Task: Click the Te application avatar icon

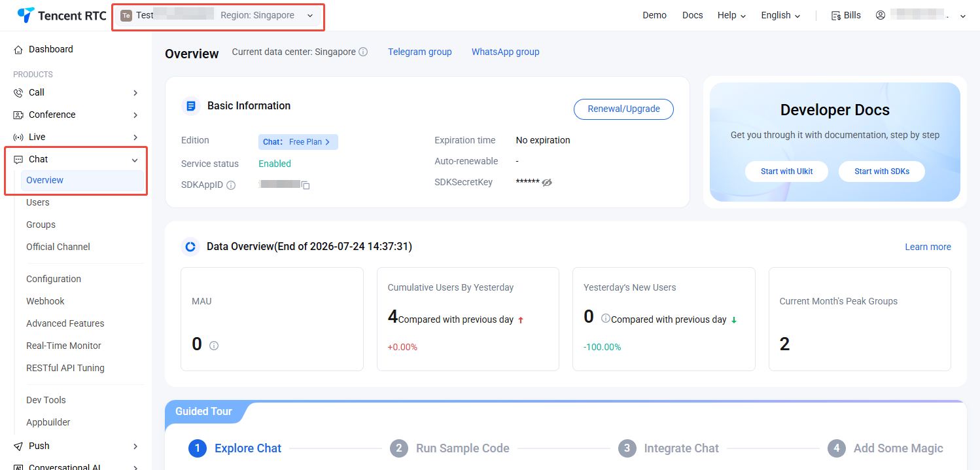Action: pos(126,15)
